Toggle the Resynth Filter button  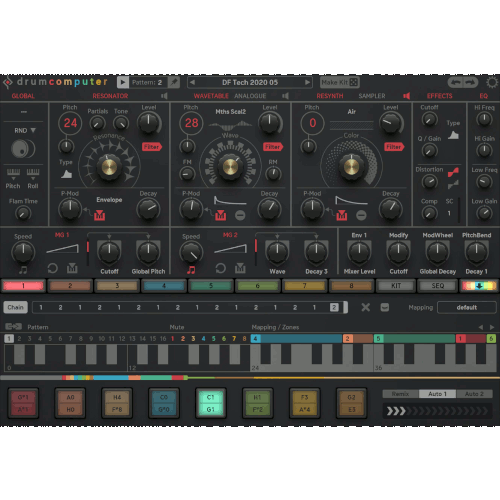point(394,147)
